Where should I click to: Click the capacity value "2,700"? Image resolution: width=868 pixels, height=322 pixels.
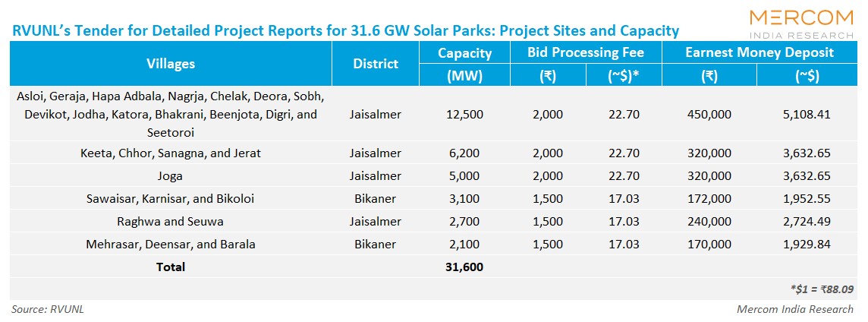pos(464,221)
